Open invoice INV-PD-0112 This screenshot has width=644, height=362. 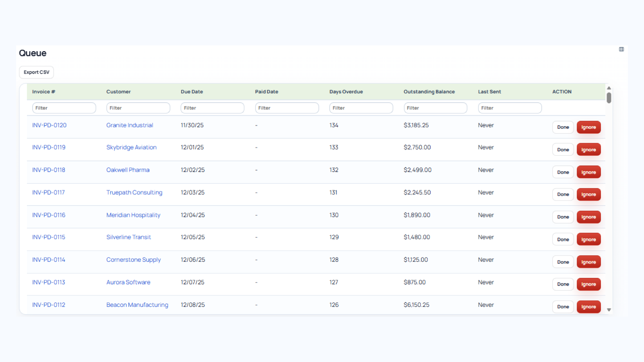49,304
